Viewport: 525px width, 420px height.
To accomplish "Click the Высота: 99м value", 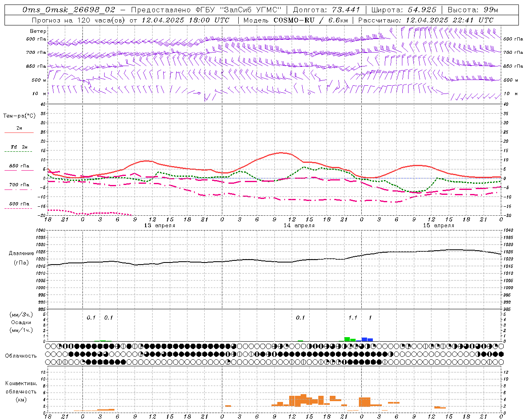I will [473, 10].
